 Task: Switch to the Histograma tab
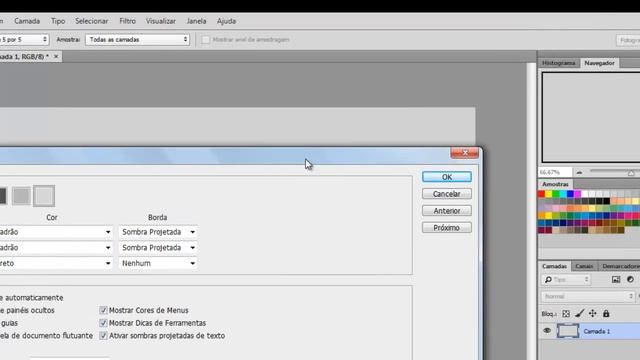click(x=558, y=63)
